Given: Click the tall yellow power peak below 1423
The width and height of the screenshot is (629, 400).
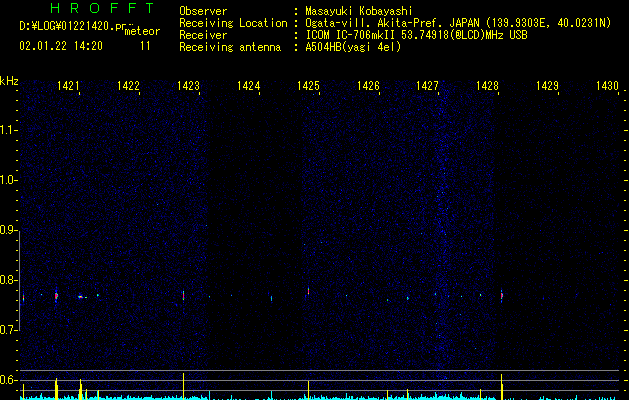Looking at the screenshot, I should pos(183,386).
